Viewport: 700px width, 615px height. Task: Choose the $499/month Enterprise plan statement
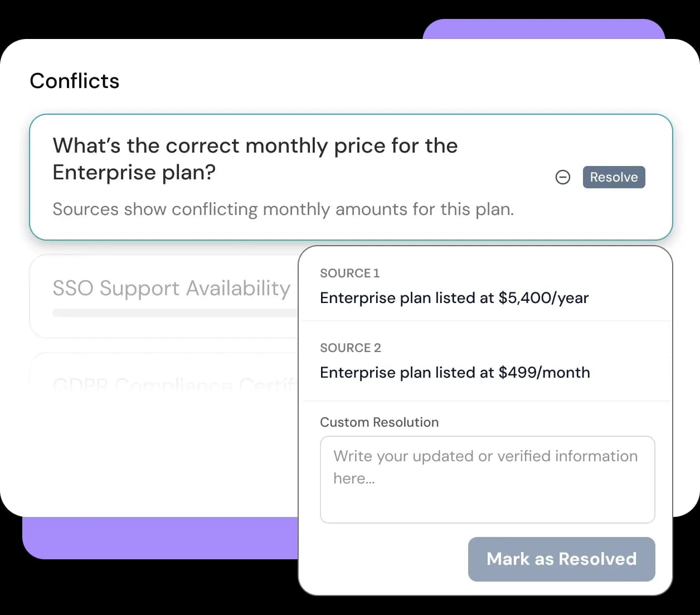454,373
